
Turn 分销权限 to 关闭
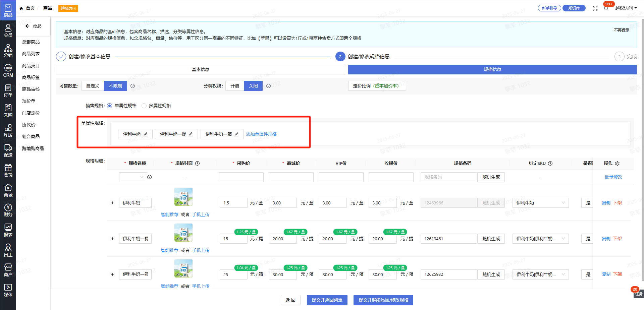coord(253,86)
